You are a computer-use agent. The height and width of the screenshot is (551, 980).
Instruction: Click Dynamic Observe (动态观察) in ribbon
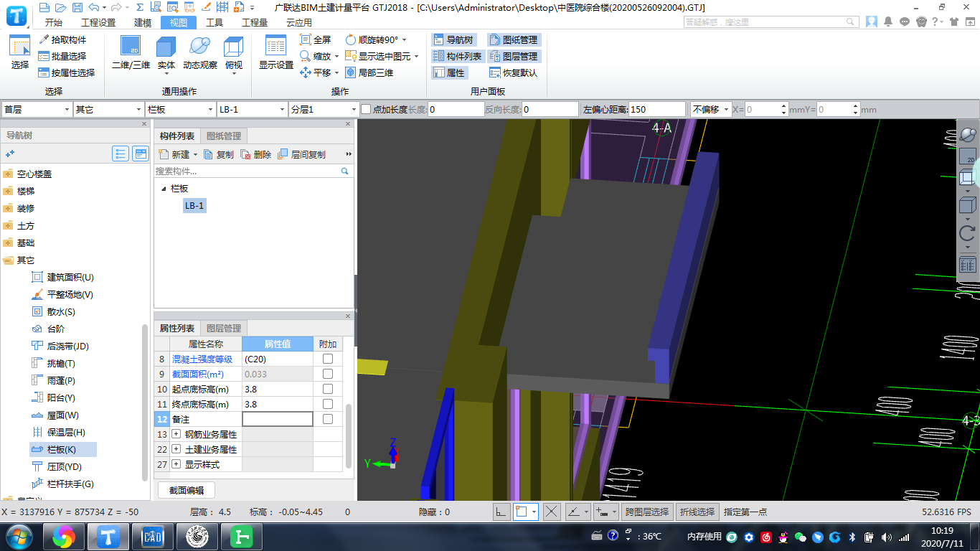[x=200, y=54]
